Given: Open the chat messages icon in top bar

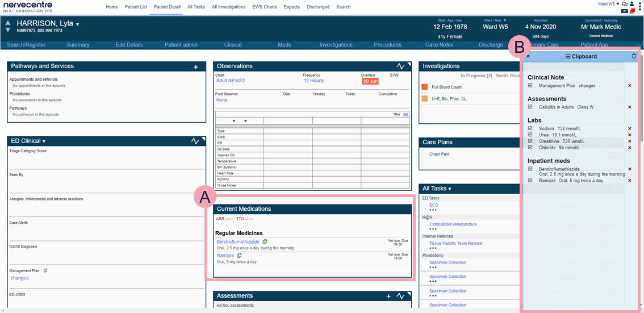Looking at the screenshot, I should [625, 4].
